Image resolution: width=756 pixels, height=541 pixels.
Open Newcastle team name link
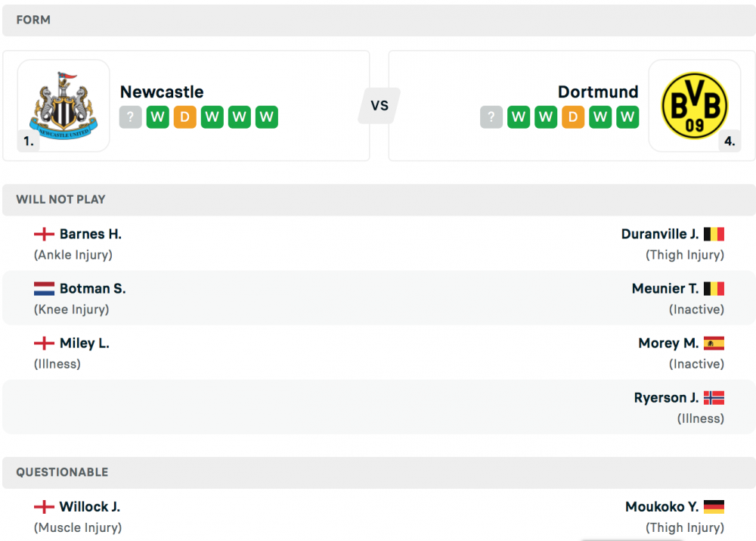(x=162, y=92)
